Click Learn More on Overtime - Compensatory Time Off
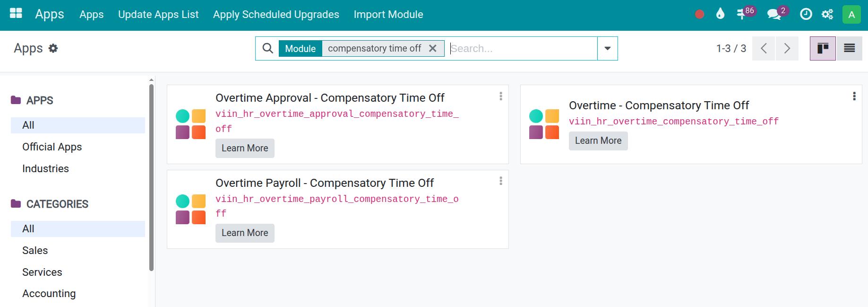 coord(598,140)
